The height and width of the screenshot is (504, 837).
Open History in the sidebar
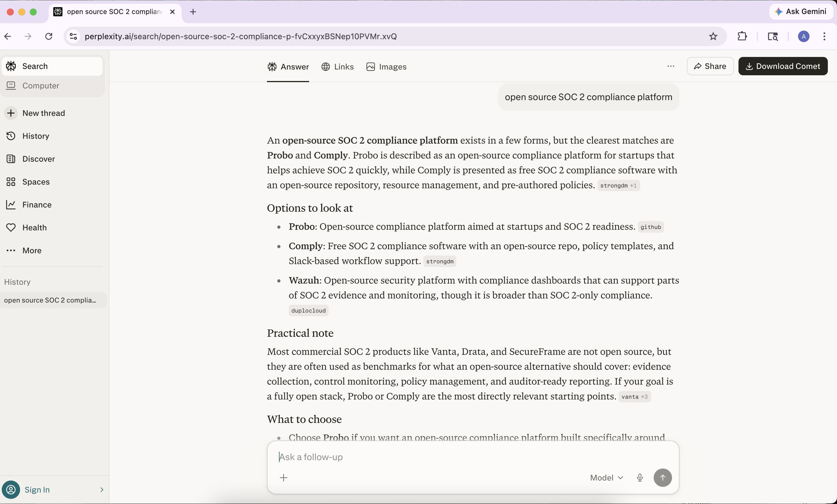coord(36,136)
